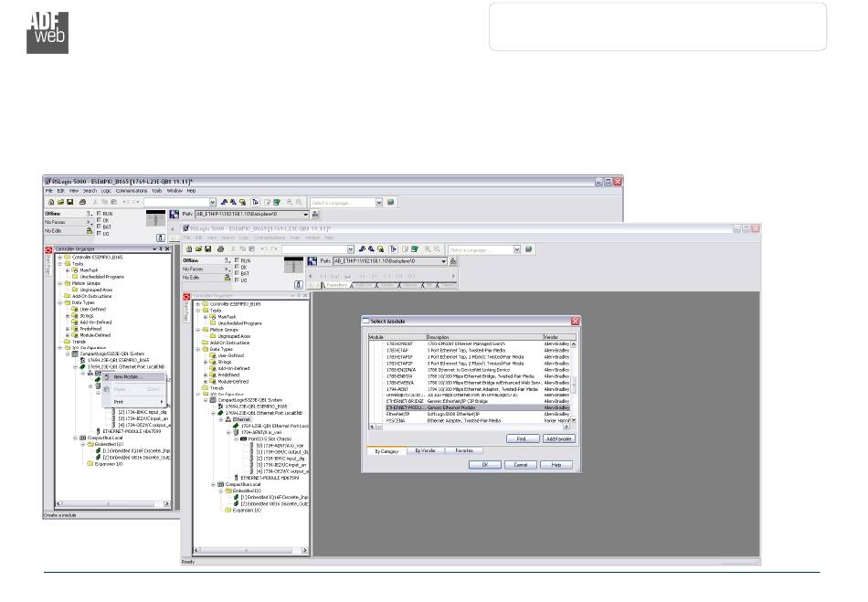The image size is (868, 602).
Task: Click the Save icon in the back window toolbar
Action: click(70, 201)
